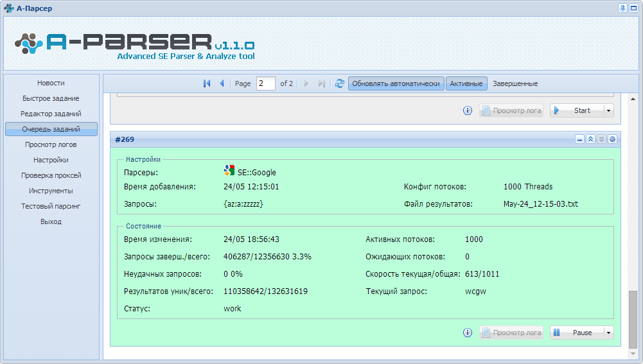The width and height of the screenshot is (643, 364).
Task: Open Инструменты section
Action: 51,191
